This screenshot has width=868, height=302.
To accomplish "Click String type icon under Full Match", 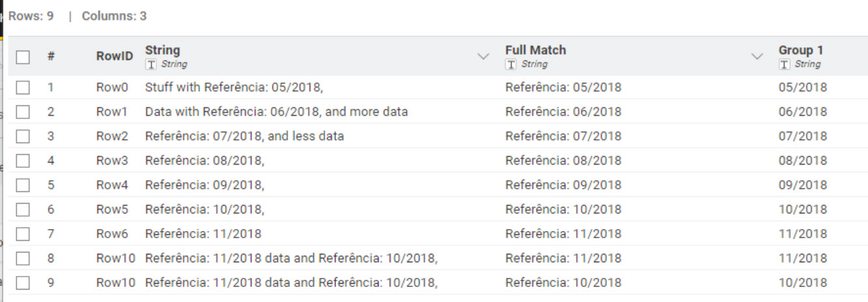I will pyautogui.click(x=512, y=64).
